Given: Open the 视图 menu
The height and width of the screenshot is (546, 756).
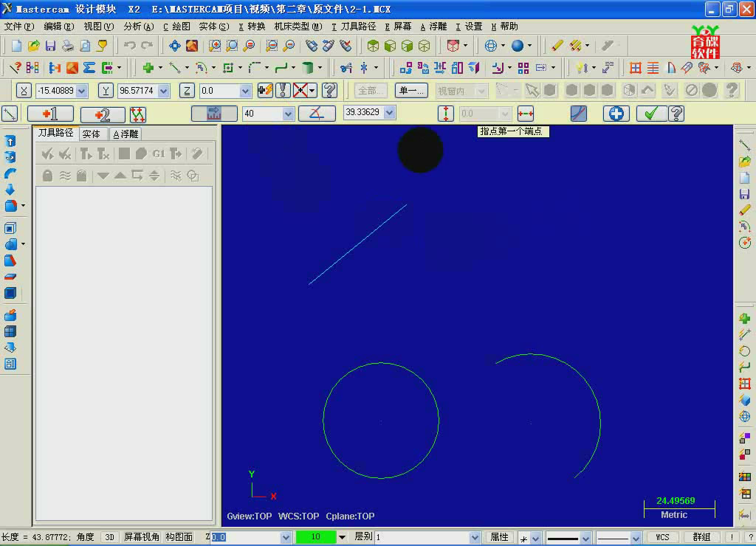Looking at the screenshot, I should click(99, 27).
